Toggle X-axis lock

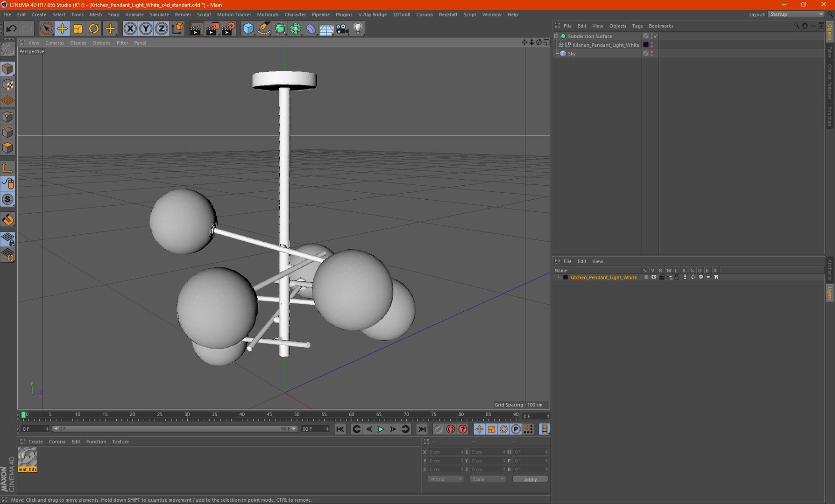click(x=130, y=29)
